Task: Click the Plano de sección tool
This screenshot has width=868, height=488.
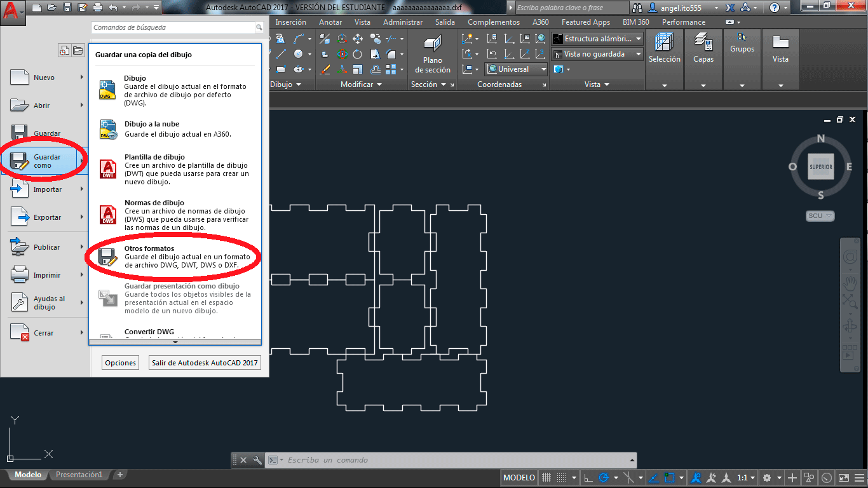Action: tap(433, 55)
